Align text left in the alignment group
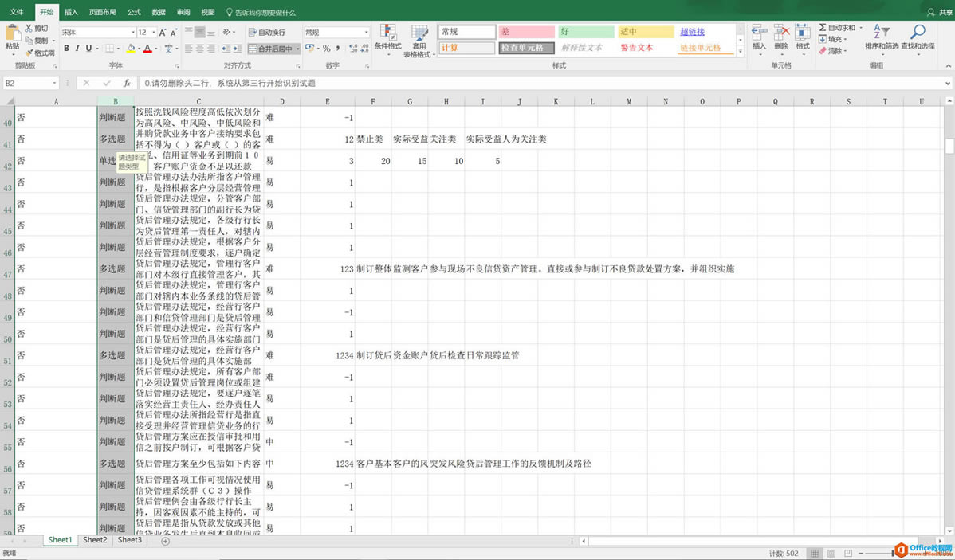The height and width of the screenshot is (560, 955). click(189, 48)
